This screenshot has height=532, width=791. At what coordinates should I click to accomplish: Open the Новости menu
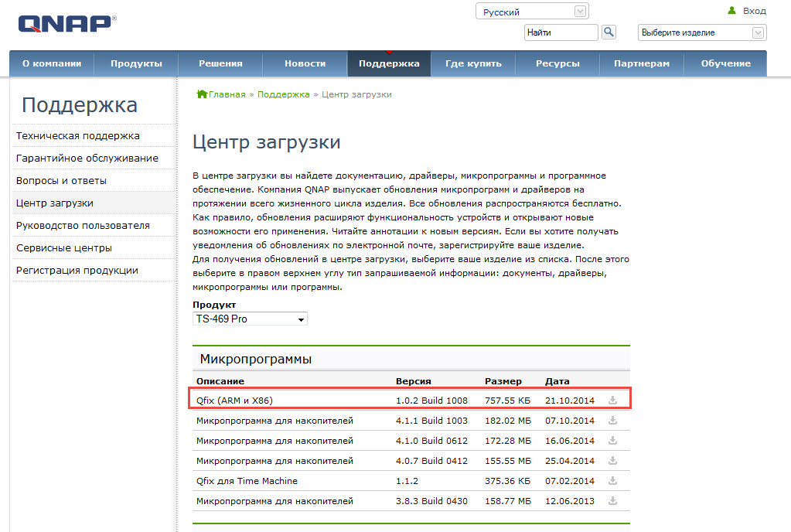coord(305,63)
